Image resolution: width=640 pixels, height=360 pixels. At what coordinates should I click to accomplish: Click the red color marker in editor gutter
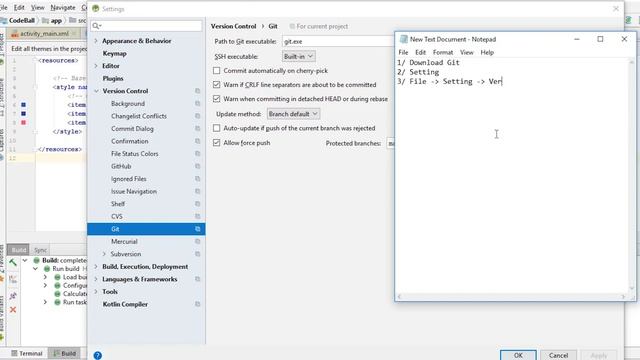[x=24, y=122]
